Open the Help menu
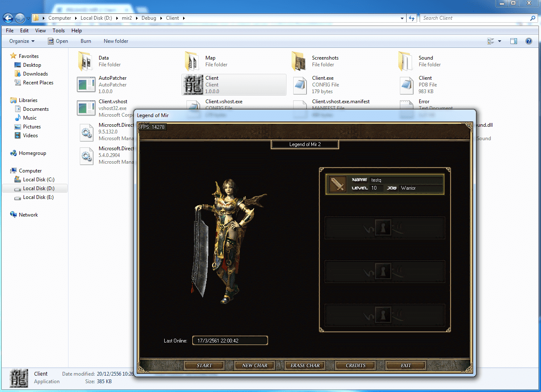The height and width of the screenshot is (392, 541). [76, 31]
